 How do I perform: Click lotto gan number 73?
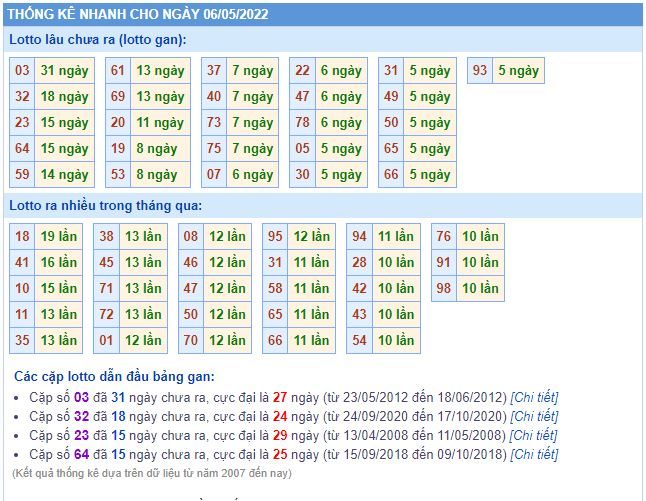[214, 122]
